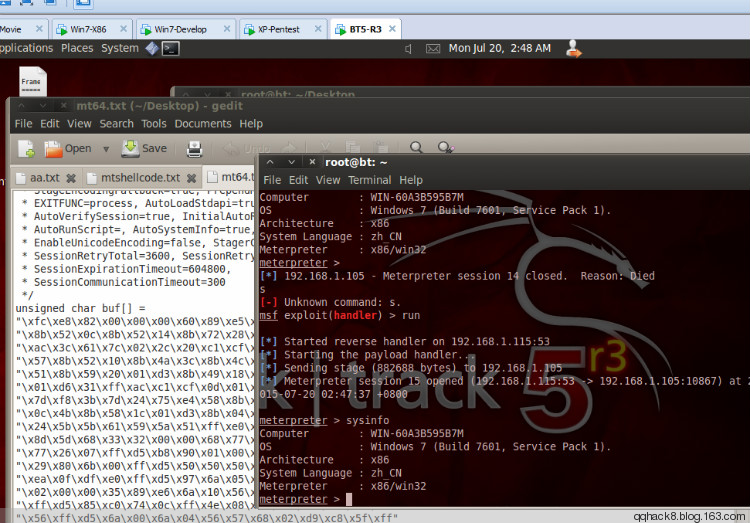Open terminal Edit menu
This screenshot has height=523, width=750.
tap(298, 180)
